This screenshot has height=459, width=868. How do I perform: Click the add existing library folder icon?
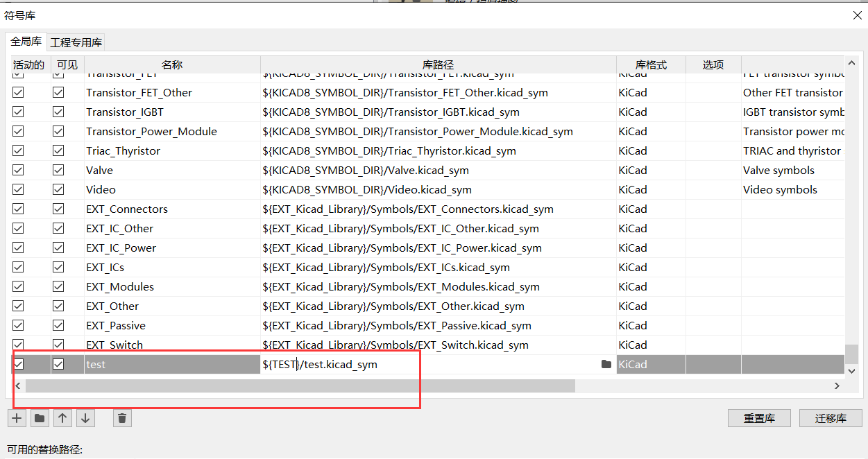[40, 418]
